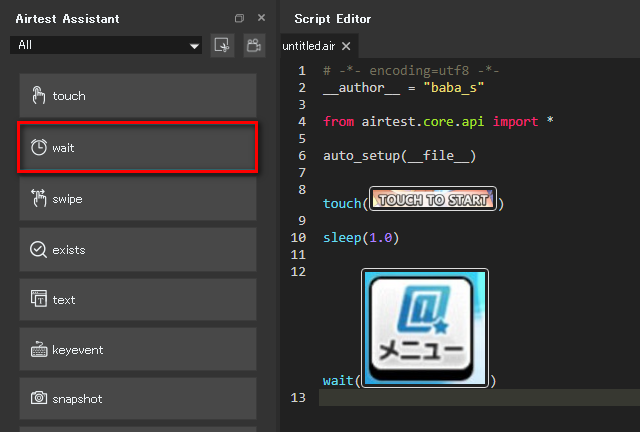
Task: Select the menu icon image in wait()
Action: pos(425,328)
